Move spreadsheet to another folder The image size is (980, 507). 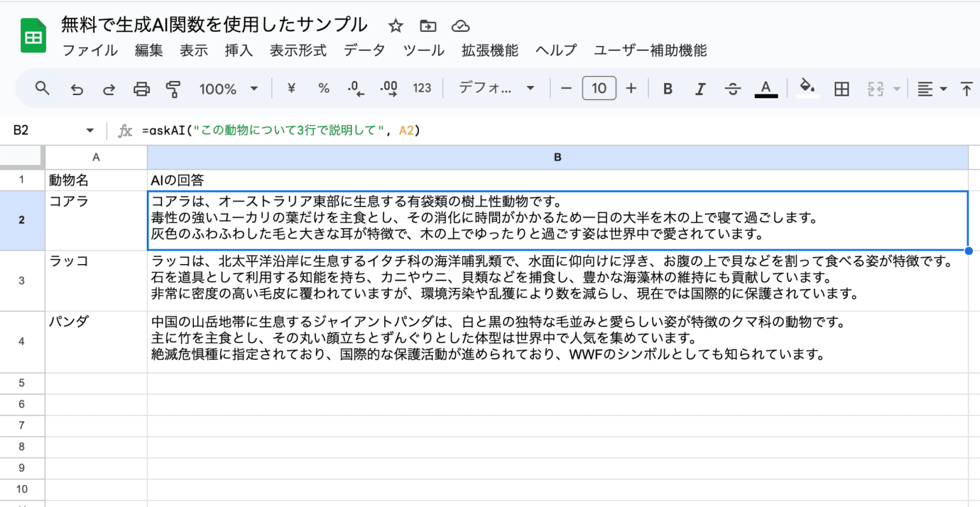point(427,26)
